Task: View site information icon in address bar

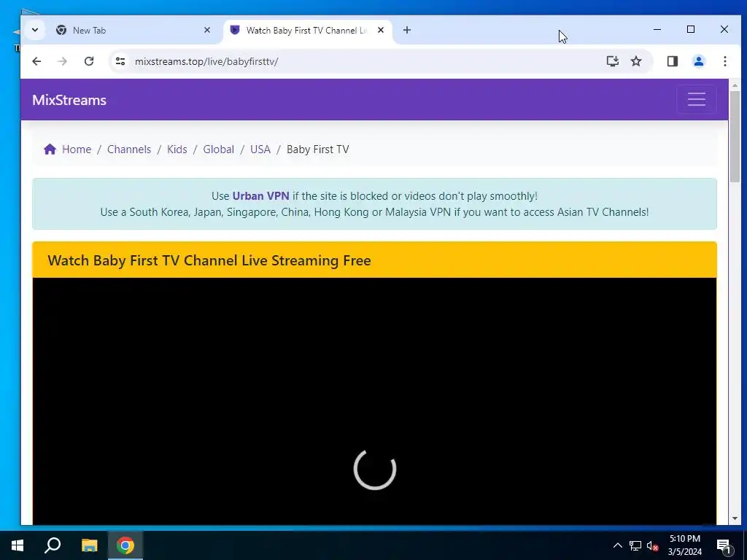Action: tap(120, 61)
